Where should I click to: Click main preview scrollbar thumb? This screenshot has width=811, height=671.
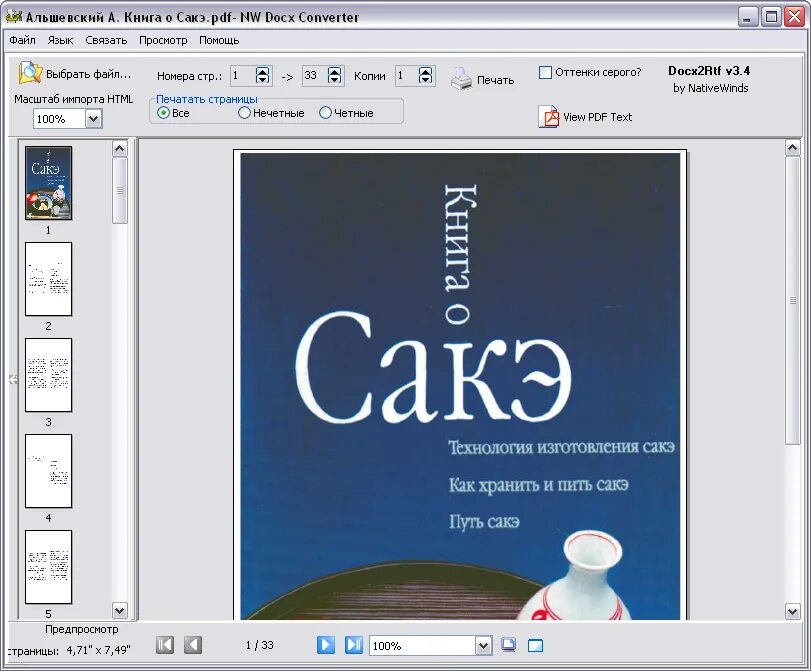click(x=793, y=300)
